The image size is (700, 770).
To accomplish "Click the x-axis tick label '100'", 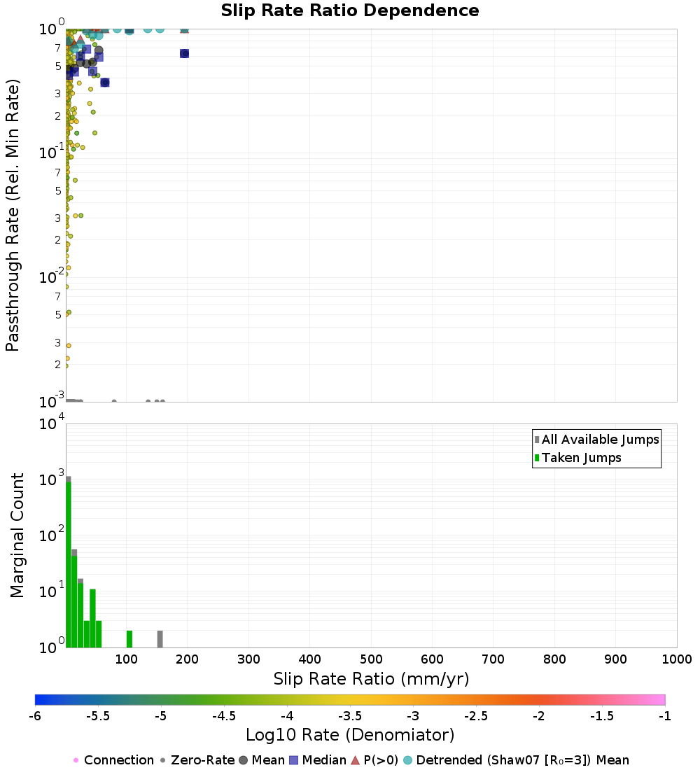I will 126,659.
